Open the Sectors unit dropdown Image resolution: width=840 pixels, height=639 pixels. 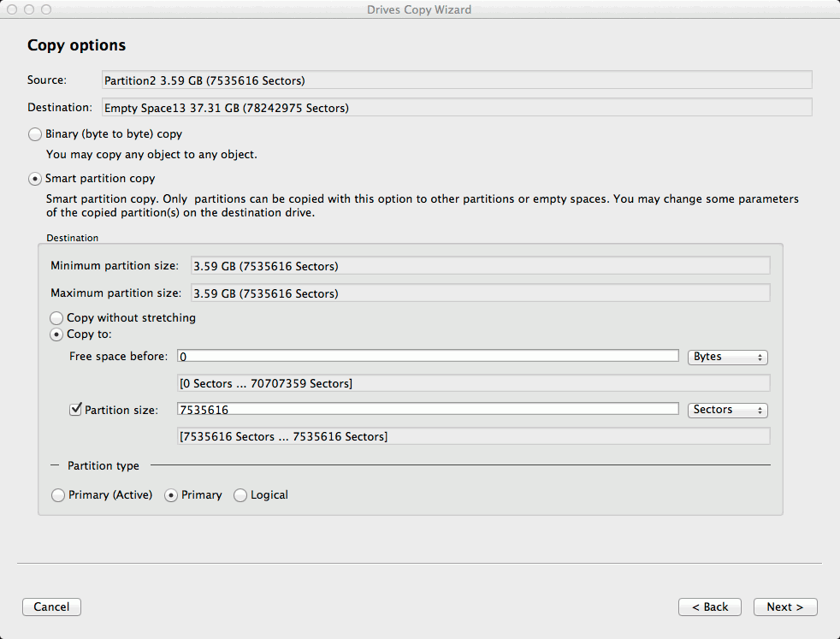tap(727, 410)
